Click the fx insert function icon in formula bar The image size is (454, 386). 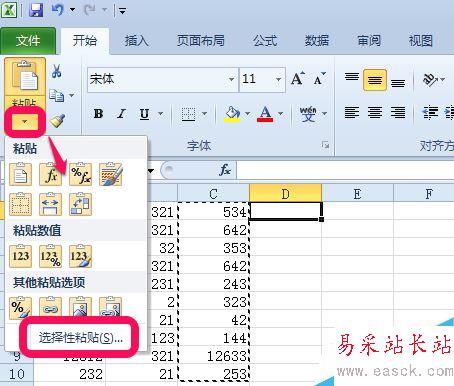click(x=225, y=170)
